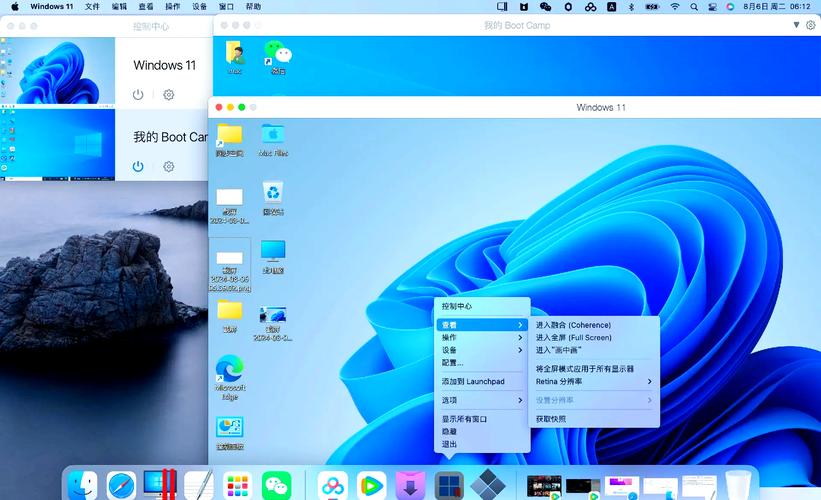Toggle power for 我的 Boot Camp VM
Viewport: 821px width, 500px height.
tap(138, 166)
